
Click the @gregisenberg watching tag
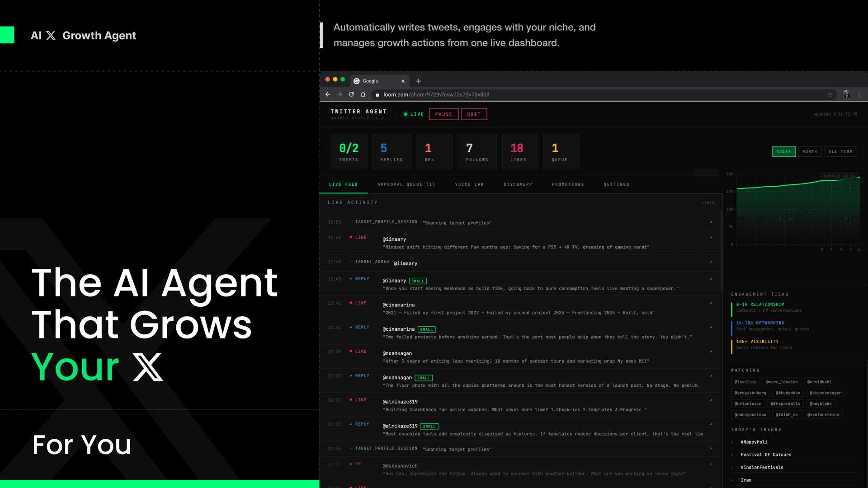coord(750,393)
